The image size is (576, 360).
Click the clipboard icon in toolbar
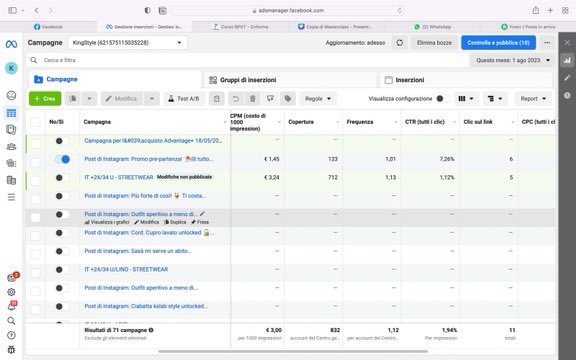217,98
